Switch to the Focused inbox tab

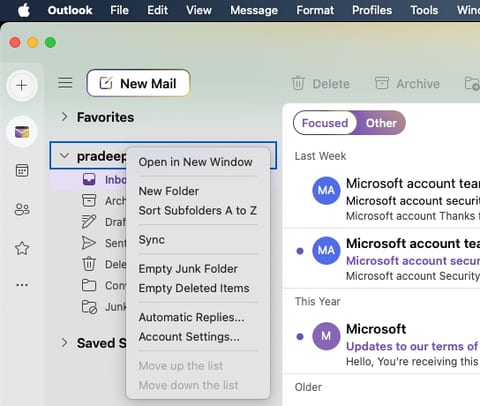pos(325,123)
